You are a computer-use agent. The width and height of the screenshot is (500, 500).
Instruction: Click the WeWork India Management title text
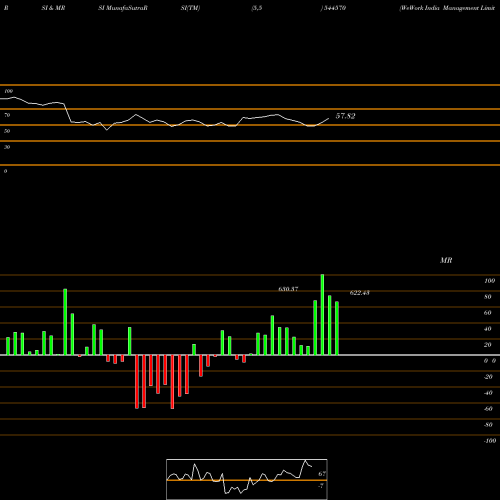(x=447, y=8)
